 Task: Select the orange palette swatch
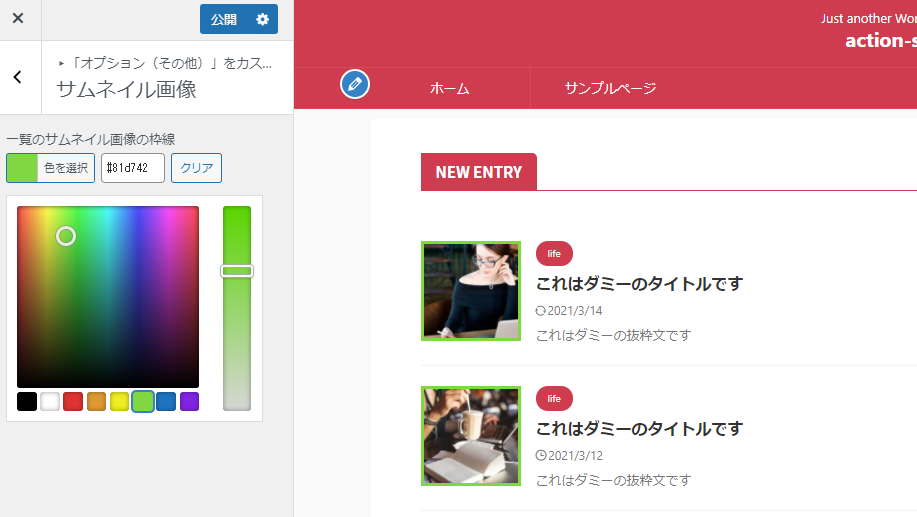click(x=96, y=402)
